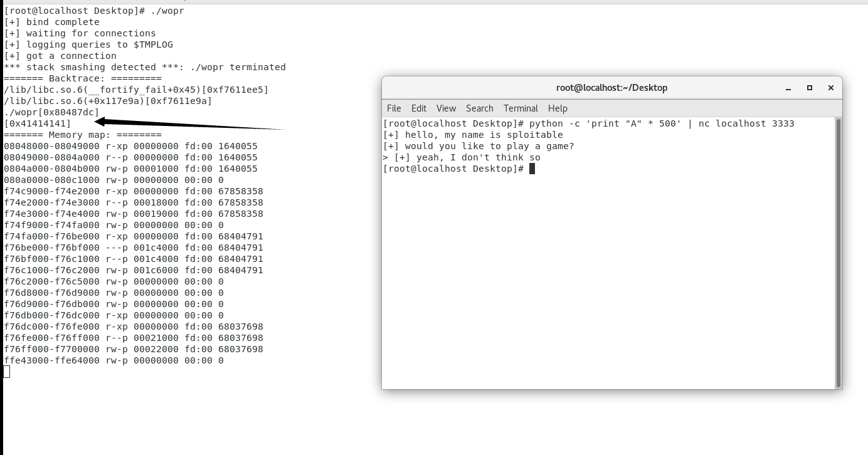Click the '======= Memory map: ========' header
This screenshot has height=455, width=868.
pyautogui.click(x=83, y=135)
